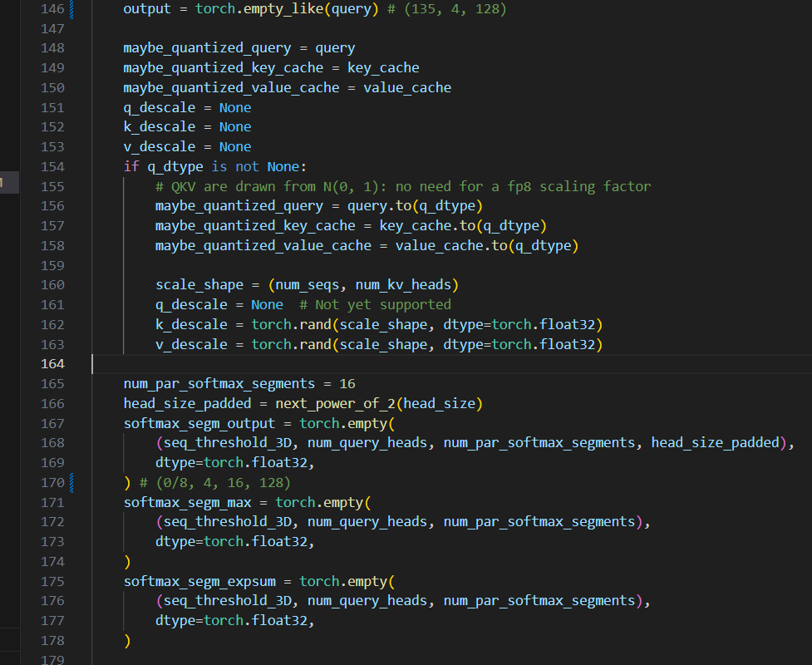Click 'q_dtype' in the if statement line 154
The height and width of the screenshot is (665, 812).
point(175,167)
